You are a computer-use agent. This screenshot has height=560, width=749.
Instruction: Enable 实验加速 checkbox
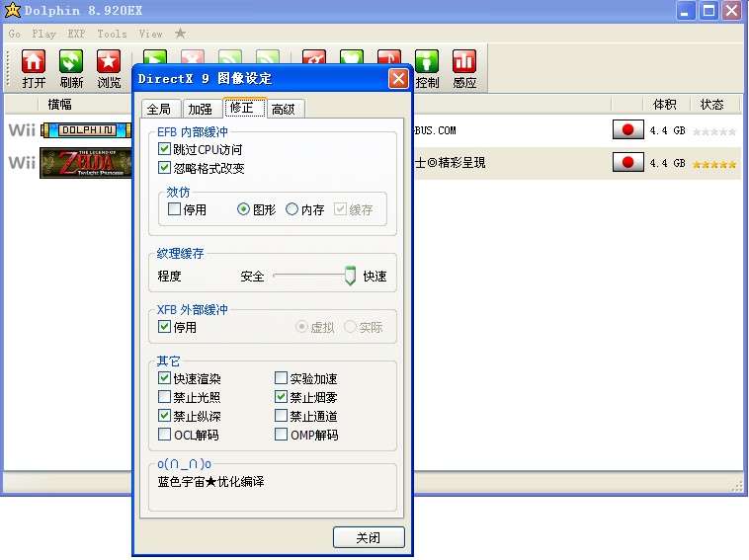[x=281, y=378]
